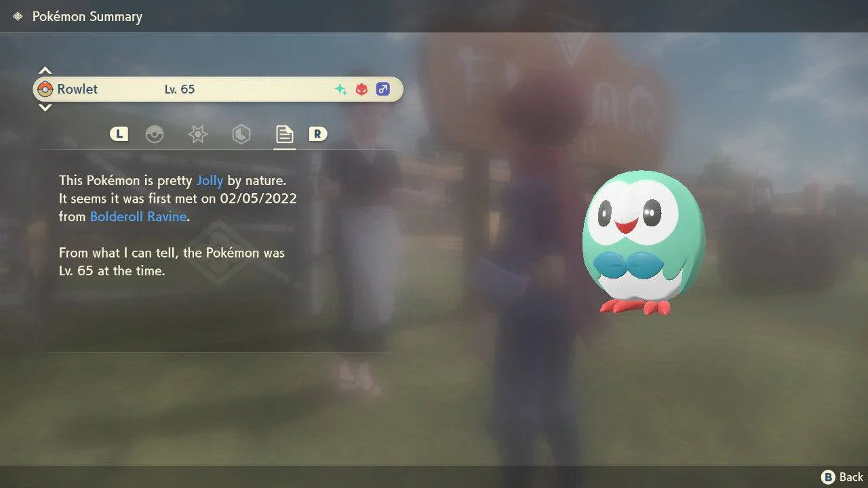
Task: Click the down arrow below Rowlet
Action: [45, 107]
